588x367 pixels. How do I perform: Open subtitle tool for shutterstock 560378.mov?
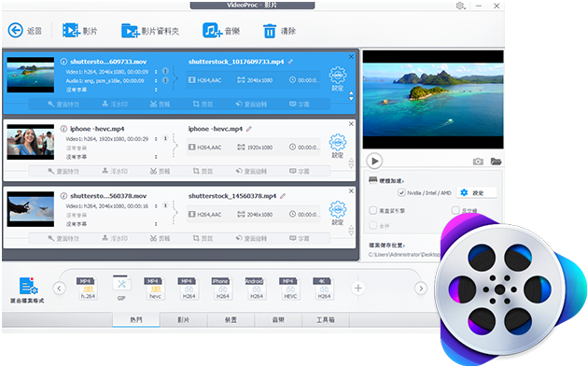click(300, 238)
